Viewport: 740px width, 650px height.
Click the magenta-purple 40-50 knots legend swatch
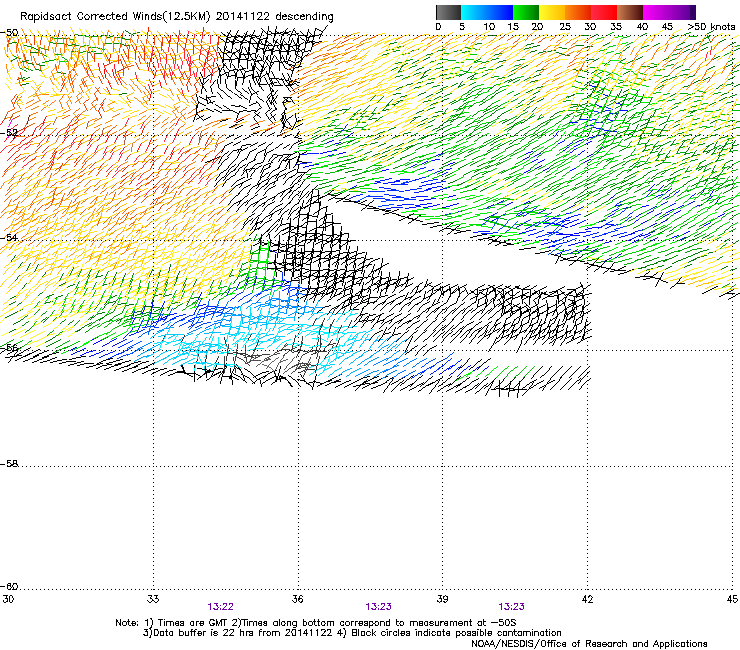coord(669,12)
